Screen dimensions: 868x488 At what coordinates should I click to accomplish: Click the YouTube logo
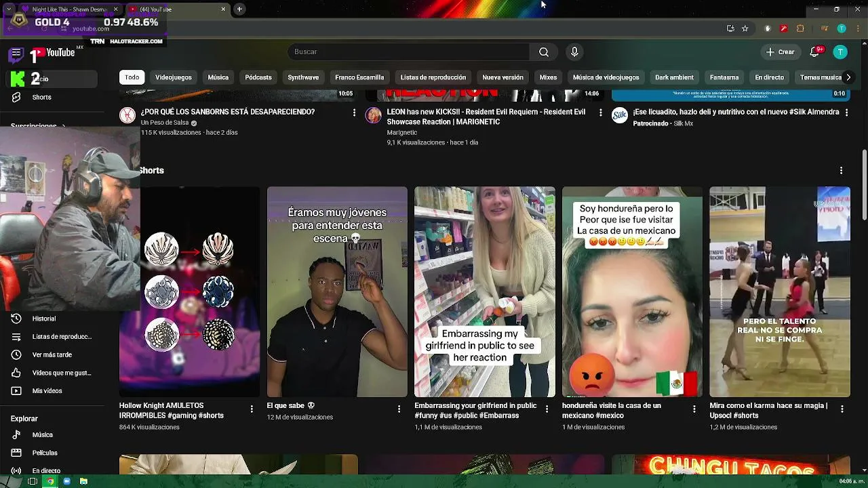pyautogui.click(x=53, y=53)
